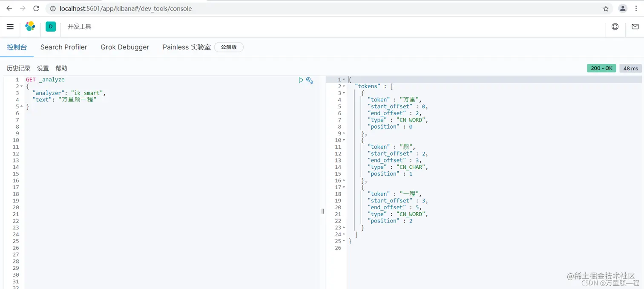This screenshot has width=644, height=289.
Task: Click line number 26 in response gutter
Action: [x=338, y=248]
